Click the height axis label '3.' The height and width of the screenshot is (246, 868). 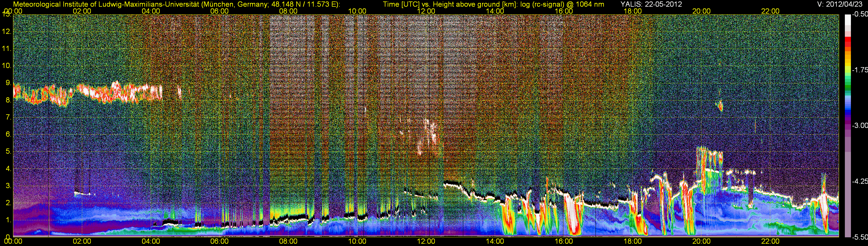click(8, 186)
